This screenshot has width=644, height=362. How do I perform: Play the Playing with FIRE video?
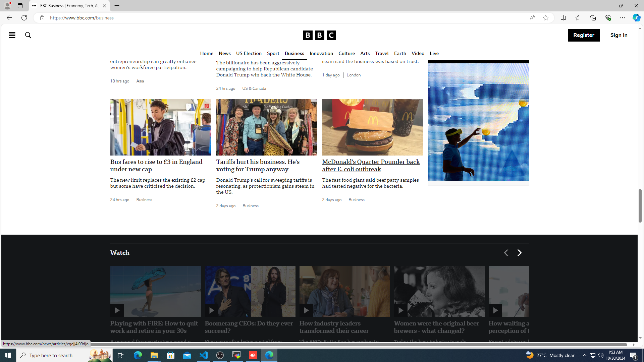pyautogui.click(x=117, y=310)
